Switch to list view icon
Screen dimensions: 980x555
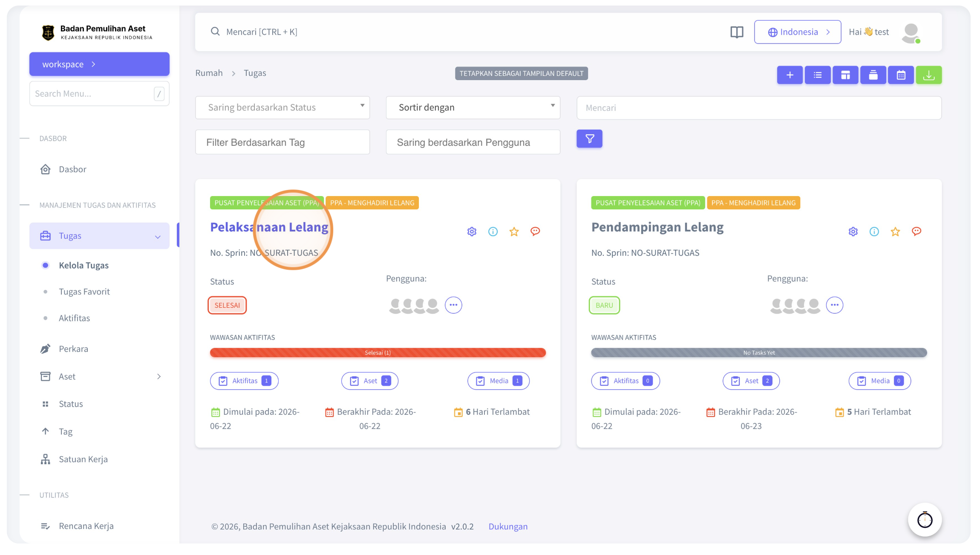(x=817, y=75)
